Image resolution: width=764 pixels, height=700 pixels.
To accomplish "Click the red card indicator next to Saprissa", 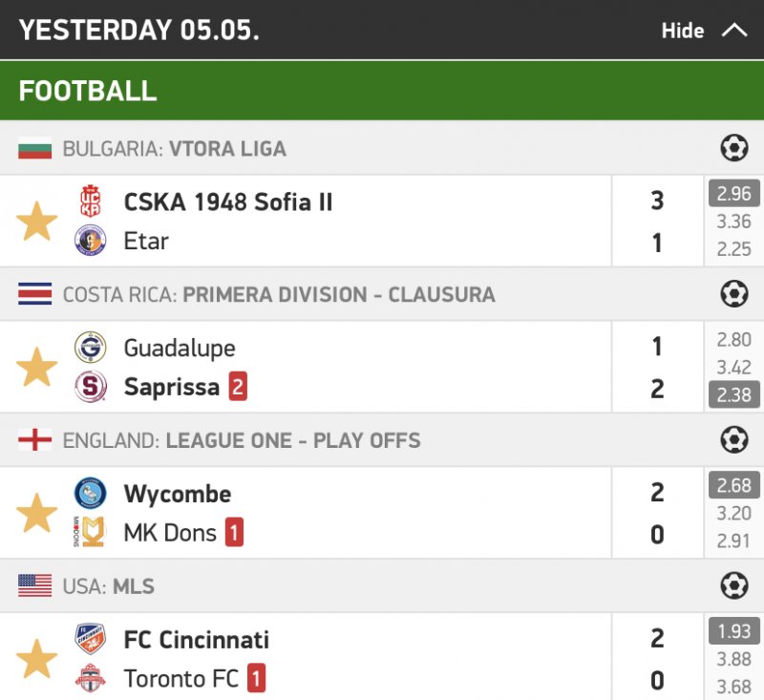I will [238, 388].
